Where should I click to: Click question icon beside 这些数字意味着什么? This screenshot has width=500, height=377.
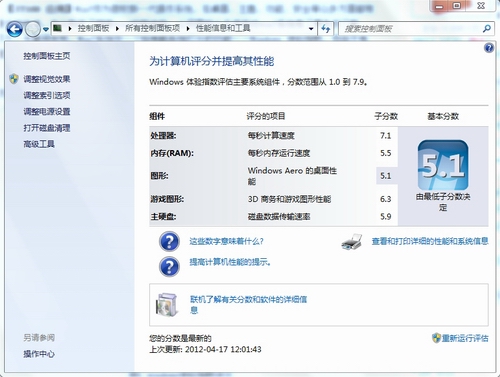(169, 242)
